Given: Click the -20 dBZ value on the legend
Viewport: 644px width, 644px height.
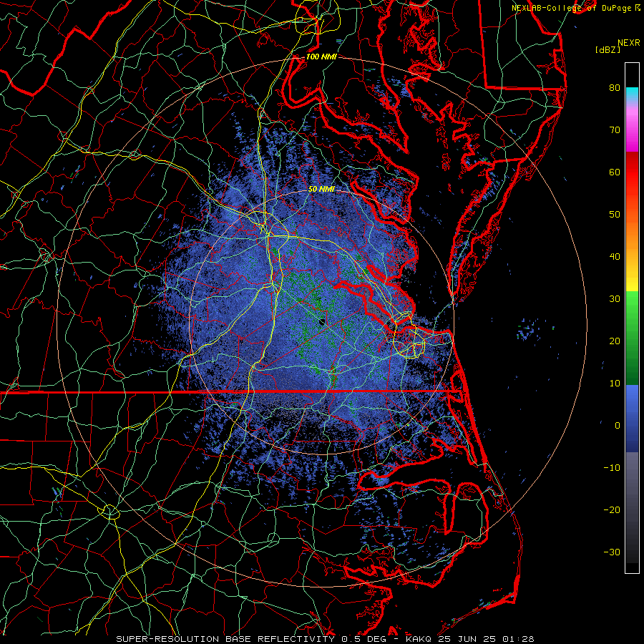Looking at the screenshot, I should [612, 509].
